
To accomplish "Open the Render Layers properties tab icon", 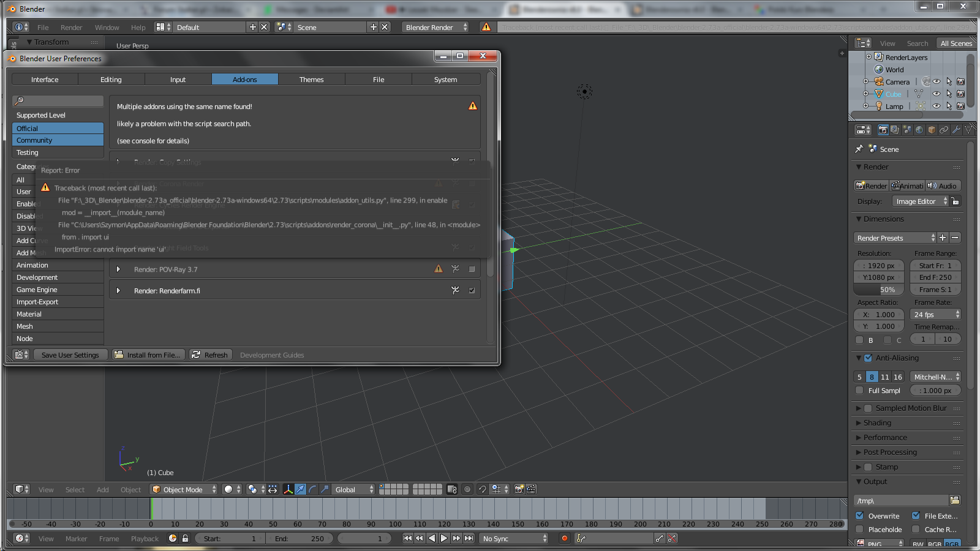I will click(x=895, y=130).
